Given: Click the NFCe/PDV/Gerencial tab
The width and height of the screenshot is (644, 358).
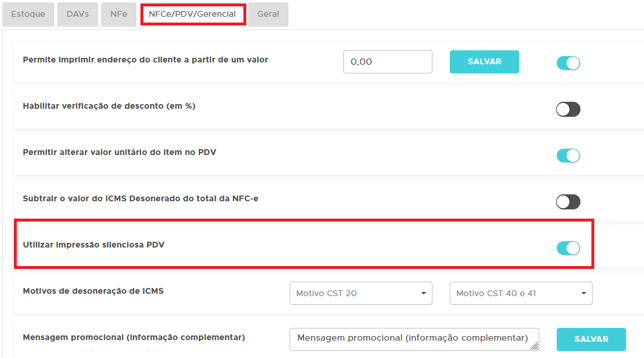Looking at the screenshot, I should pos(193,14).
